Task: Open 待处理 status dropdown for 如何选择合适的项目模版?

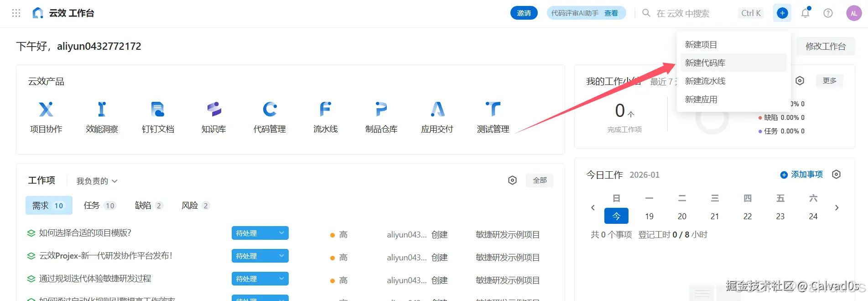Action: [260, 233]
